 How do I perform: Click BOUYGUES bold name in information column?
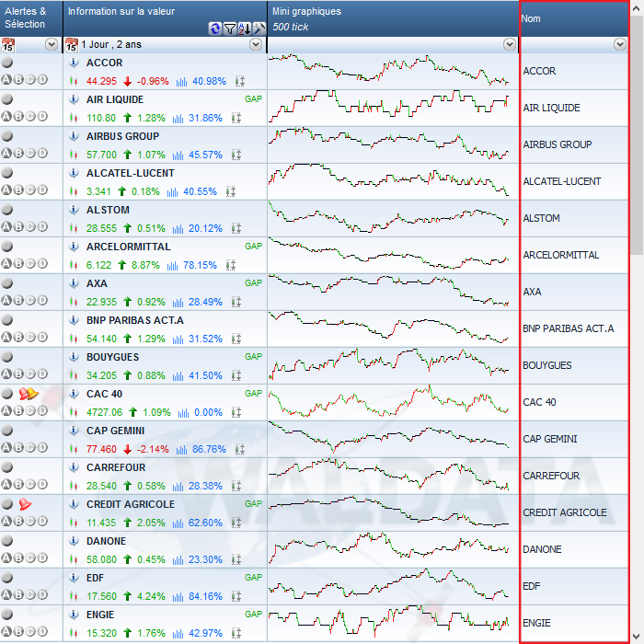[112, 357]
